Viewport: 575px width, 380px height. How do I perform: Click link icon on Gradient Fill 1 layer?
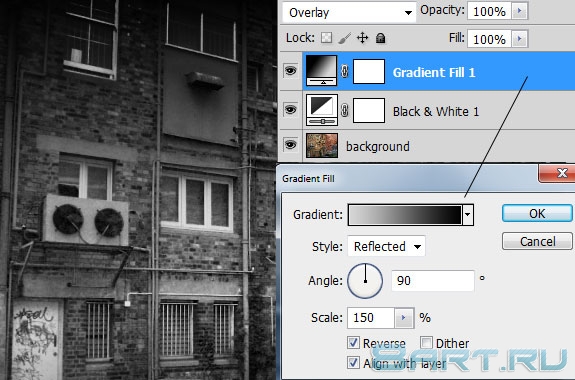pyautogui.click(x=344, y=71)
